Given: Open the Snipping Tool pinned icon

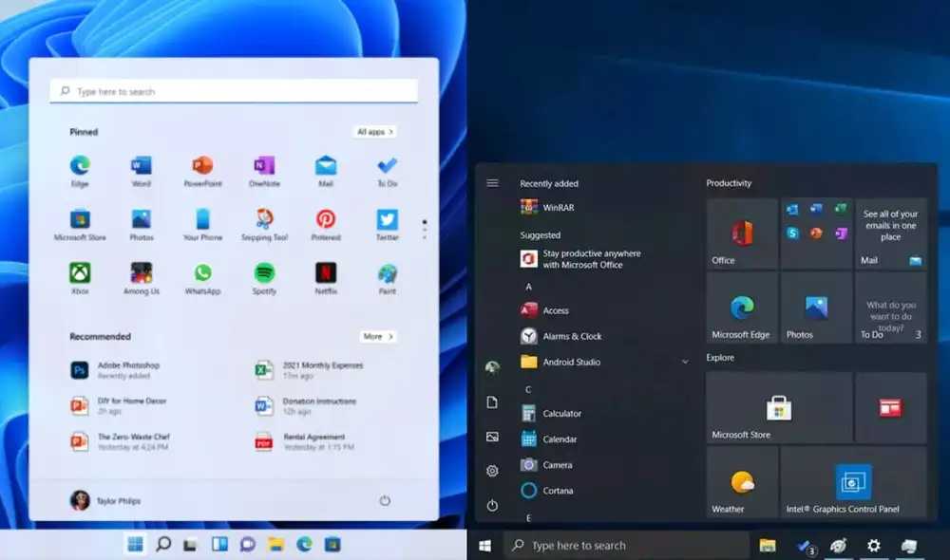Looking at the screenshot, I should coord(264,221).
